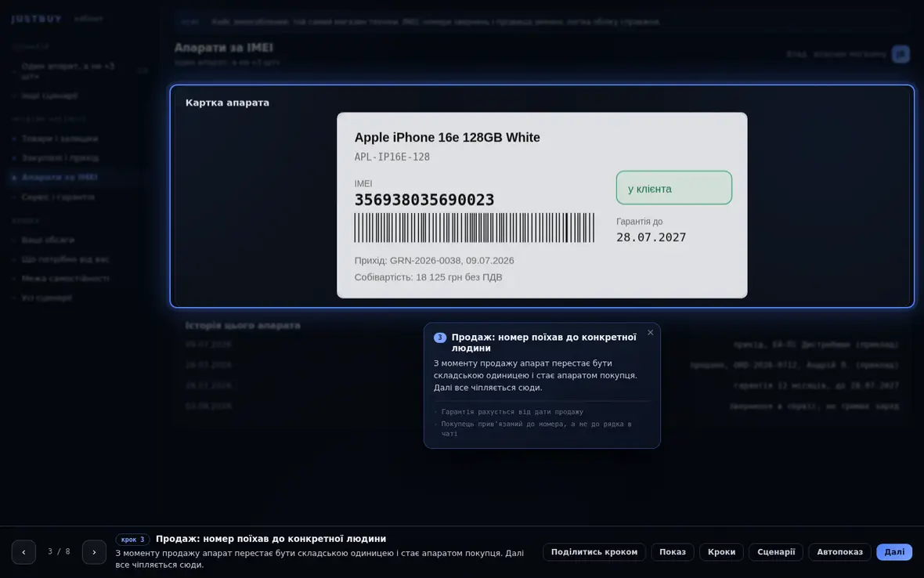Image resolution: width=924 pixels, height=578 pixels.
Task: Click the Прихід GRN-2026-0038 line
Action: click(434, 261)
